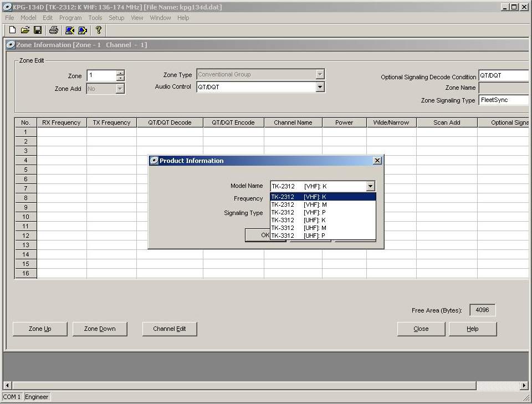Screen dimensions: 532x404
Task: Click the Channel Name column header
Action: point(293,122)
